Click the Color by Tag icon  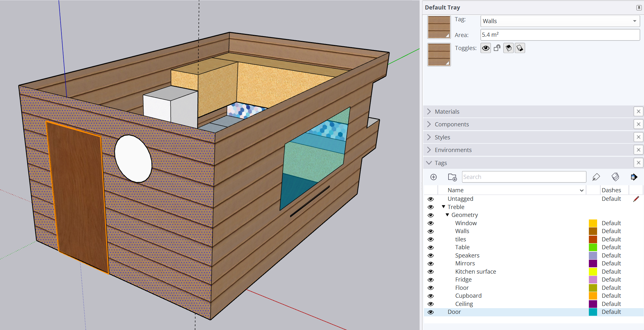[x=615, y=177]
